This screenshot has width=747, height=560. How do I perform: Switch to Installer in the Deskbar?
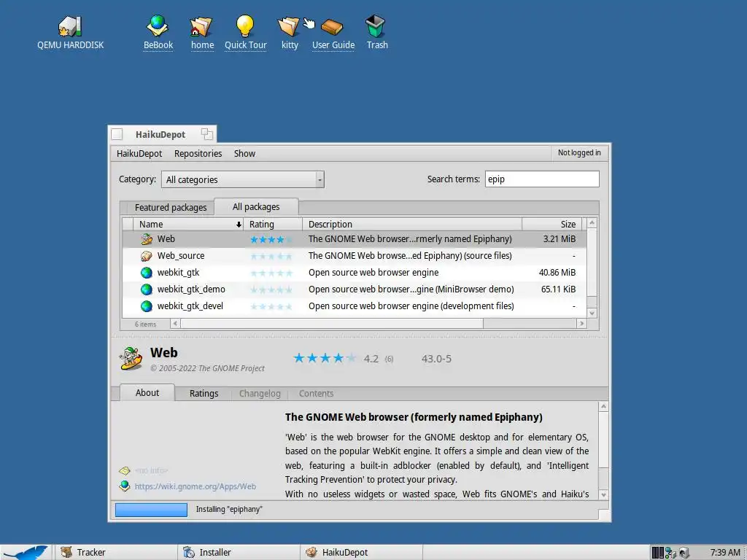pos(239,553)
